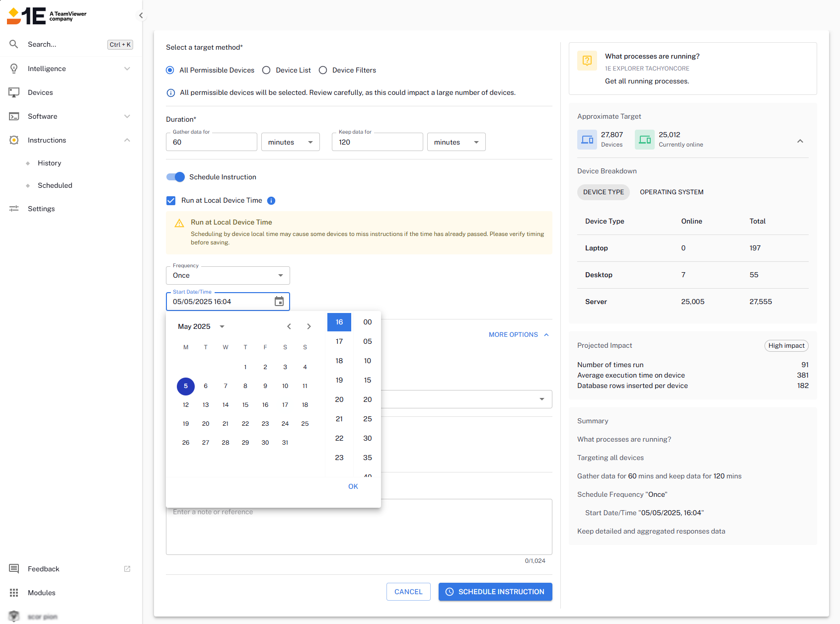Open the Modules grid icon

point(14,593)
